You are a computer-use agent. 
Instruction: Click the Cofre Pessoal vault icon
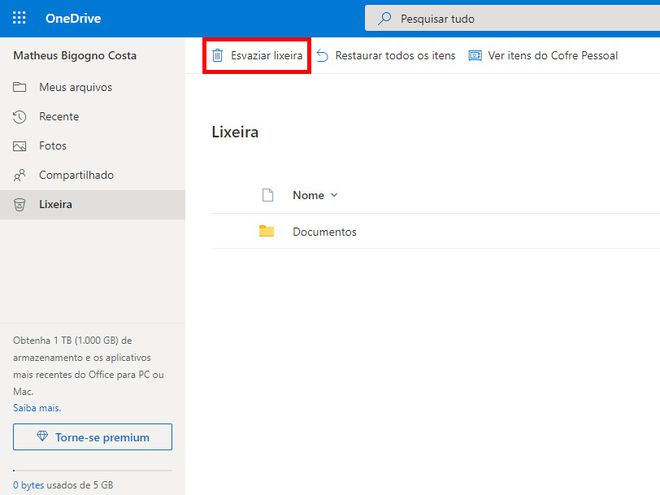tap(475, 56)
